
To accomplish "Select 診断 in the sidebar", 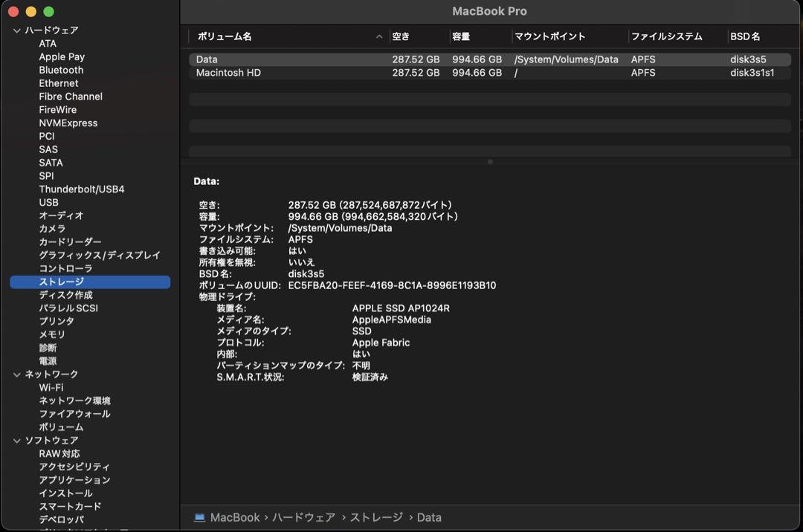I will pyautogui.click(x=48, y=348).
